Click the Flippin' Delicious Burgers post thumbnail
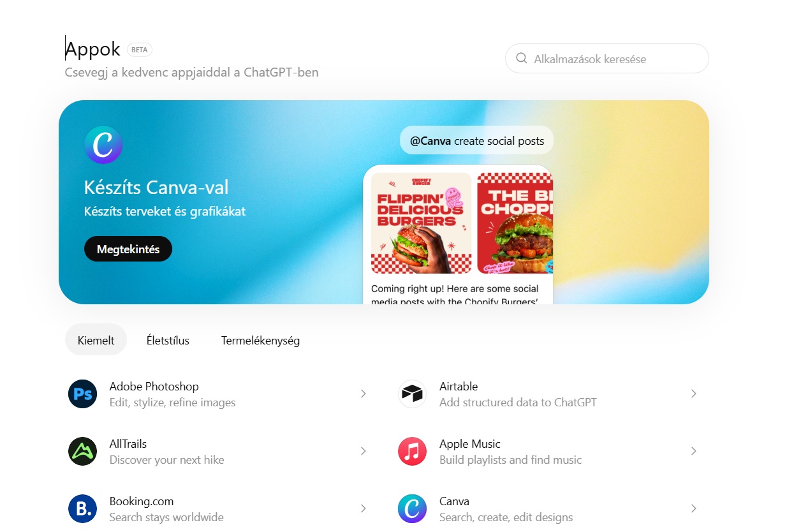808x532 pixels. click(x=421, y=223)
